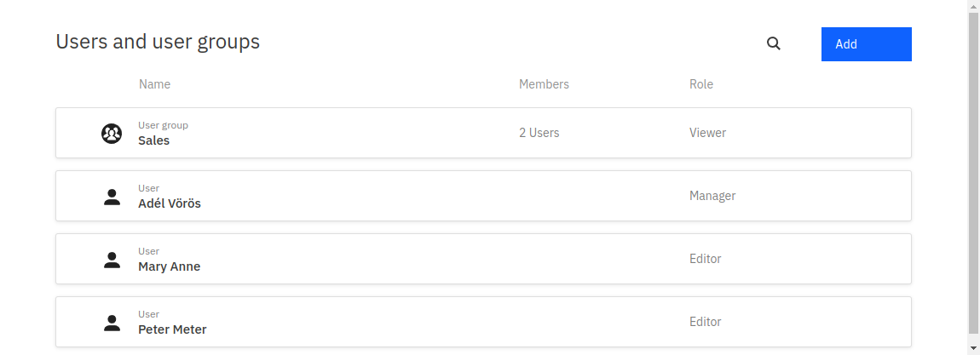
Task: Select the Adél Vörös name text
Action: (170, 203)
